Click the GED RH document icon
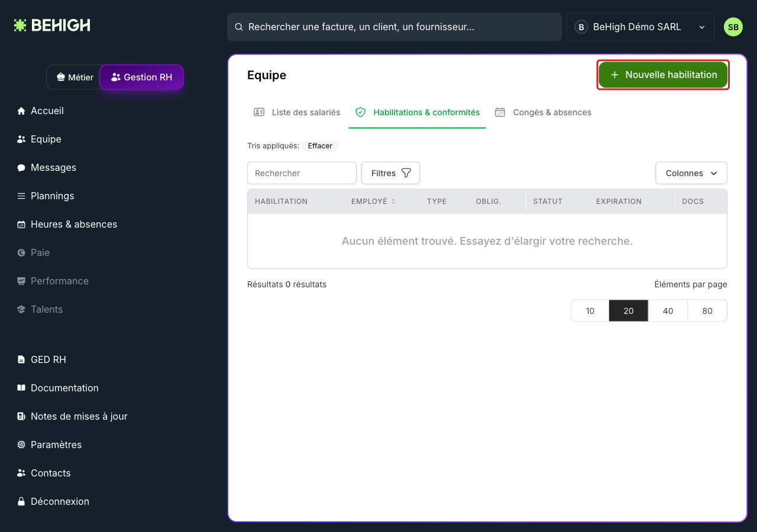 21,360
